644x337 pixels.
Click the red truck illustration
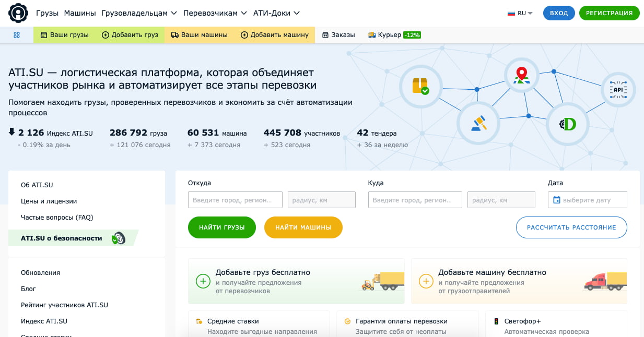[x=605, y=281]
